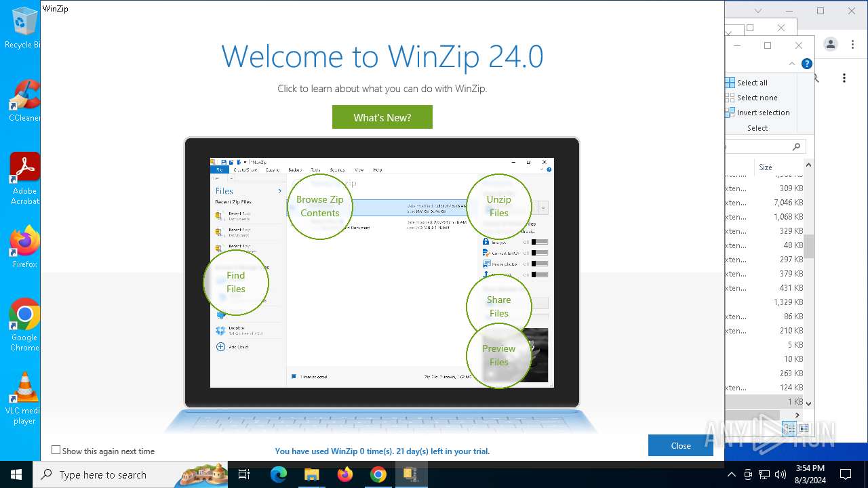Image resolution: width=868 pixels, height=488 pixels.
Task: Close the WinZip welcome dialog with Close button
Action: click(x=680, y=445)
